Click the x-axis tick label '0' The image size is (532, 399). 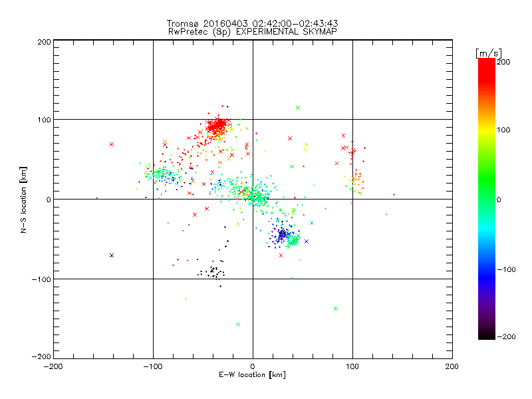tap(253, 367)
